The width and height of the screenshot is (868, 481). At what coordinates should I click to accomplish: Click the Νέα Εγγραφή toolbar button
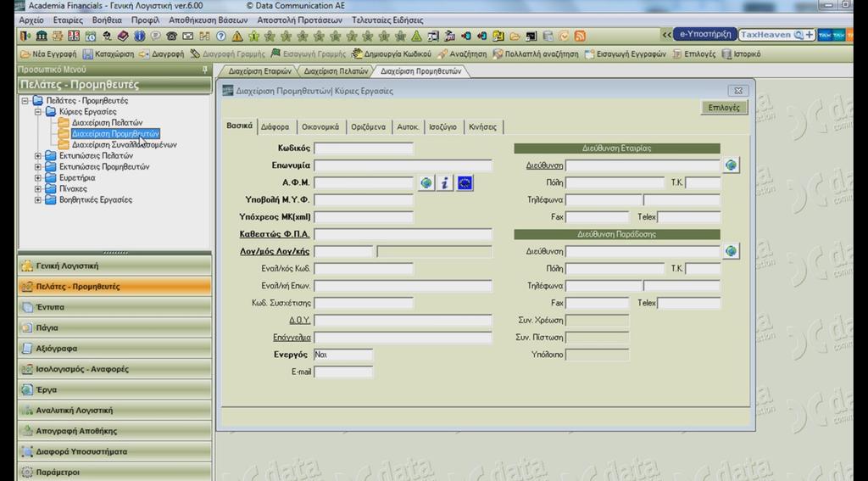pyautogui.click(x=48, y=54)
